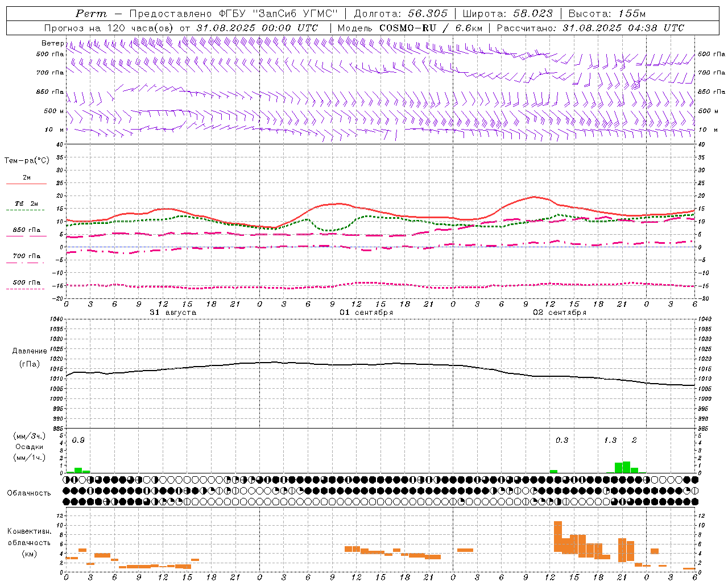Select the Тем-ра(°C) axis title
Screen dimensions: 728x582
[x=27, y=161]
